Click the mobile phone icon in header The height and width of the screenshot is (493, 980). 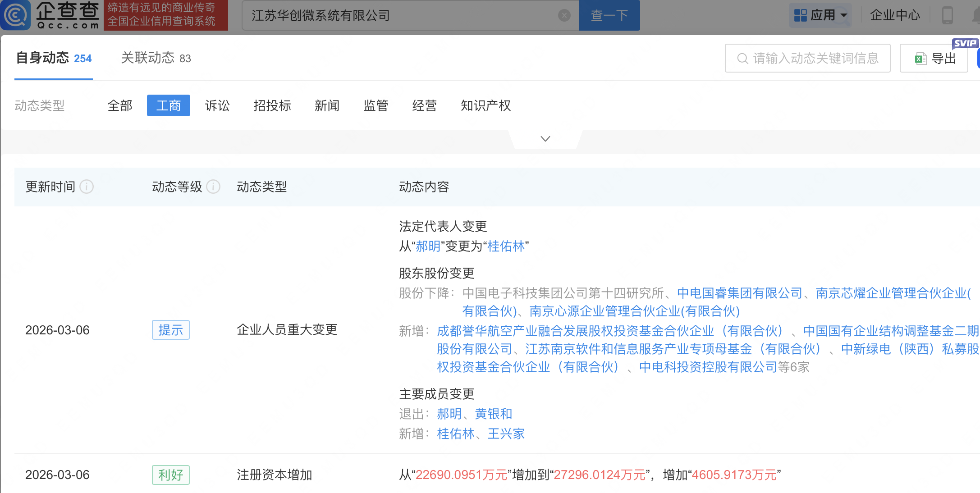tap(947, 15)
